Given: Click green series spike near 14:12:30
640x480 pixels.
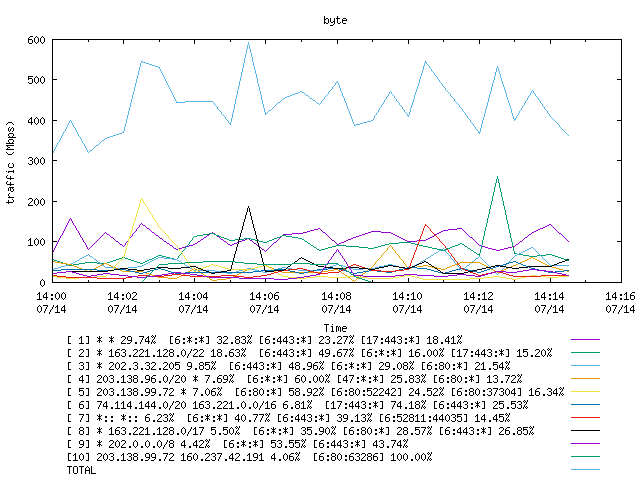Looking at the screenshot, I should [497, 177].
